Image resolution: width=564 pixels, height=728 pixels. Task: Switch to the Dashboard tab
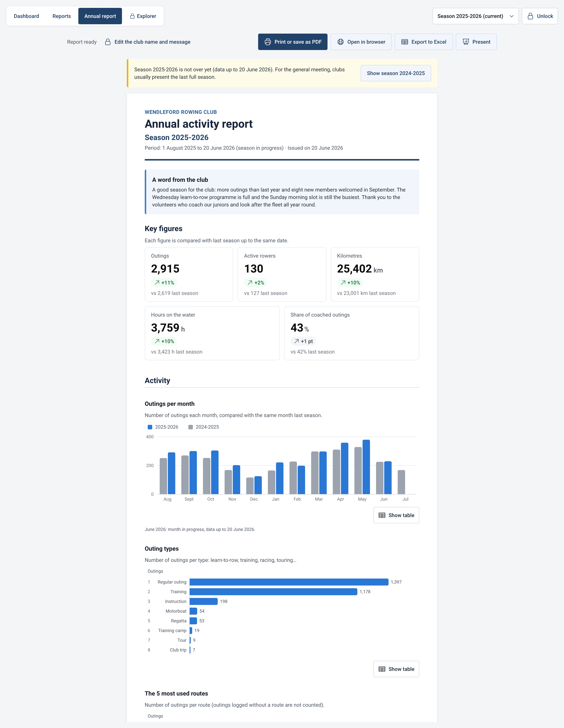[26, 16]
